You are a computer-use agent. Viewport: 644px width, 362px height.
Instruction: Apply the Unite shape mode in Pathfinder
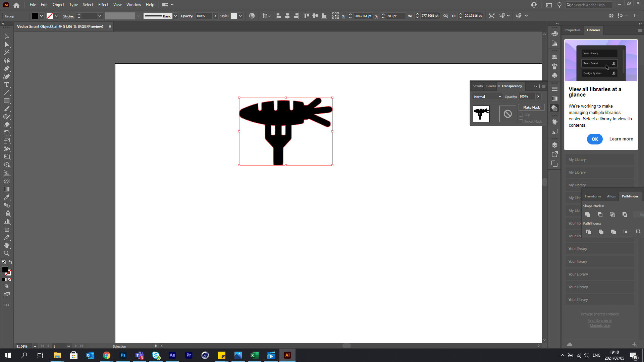(587, 215)
